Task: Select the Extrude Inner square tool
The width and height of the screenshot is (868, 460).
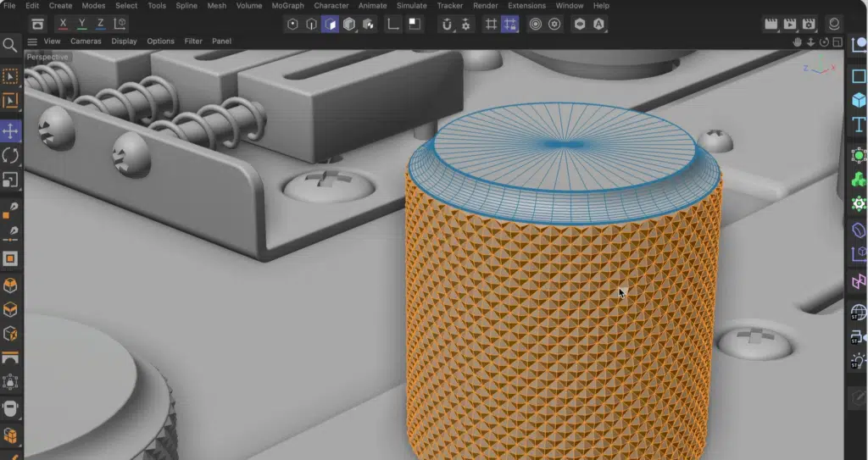Action: [10, 258]
